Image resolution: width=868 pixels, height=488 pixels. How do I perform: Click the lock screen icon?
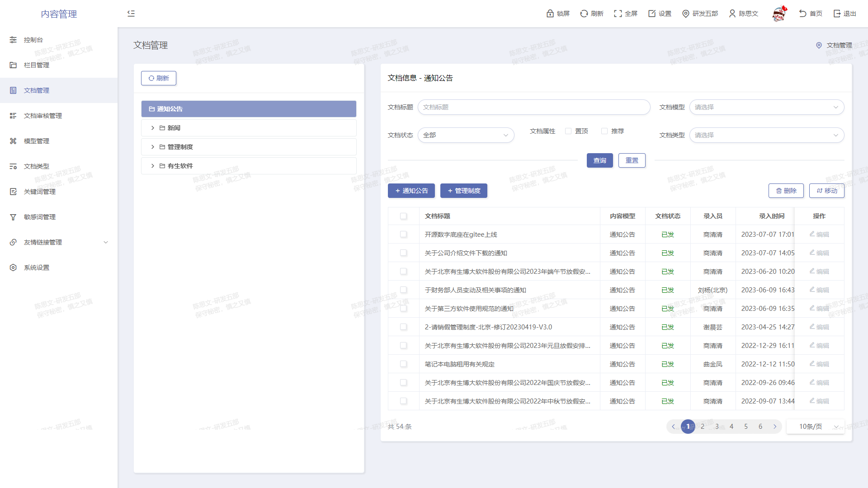pos(550,14)
